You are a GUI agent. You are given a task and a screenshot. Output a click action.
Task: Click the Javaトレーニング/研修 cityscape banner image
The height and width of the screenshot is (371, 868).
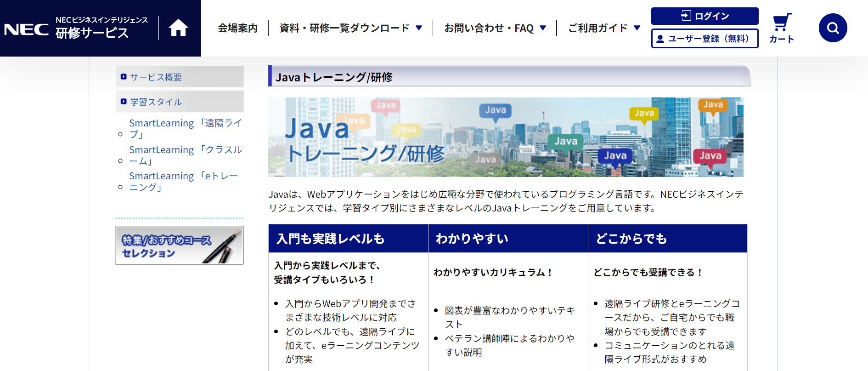coord(506,137)
